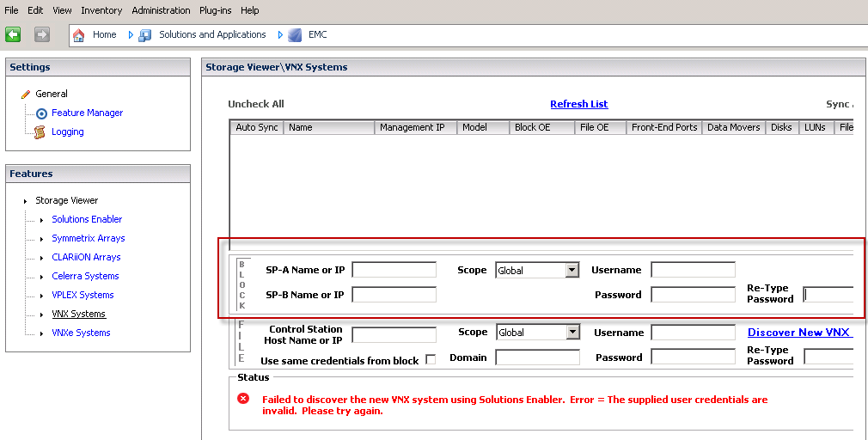Open the File Scope dropdown

[573, 332]
